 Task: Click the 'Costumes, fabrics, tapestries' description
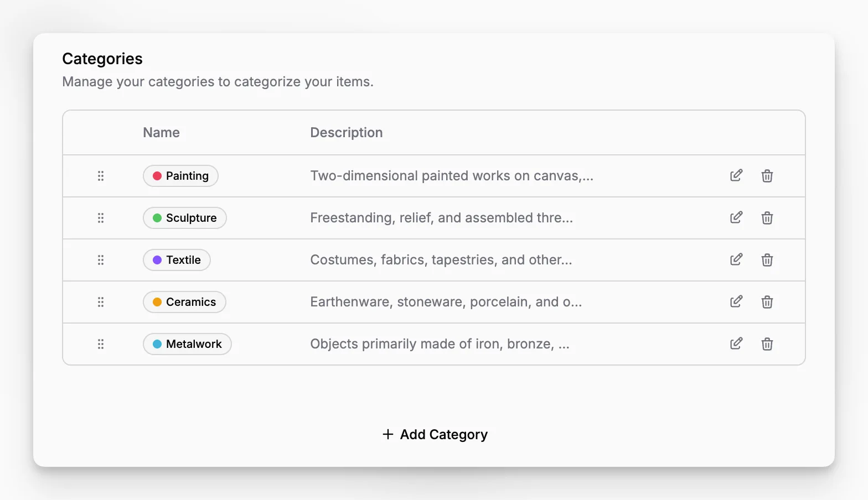coord(441,260)
